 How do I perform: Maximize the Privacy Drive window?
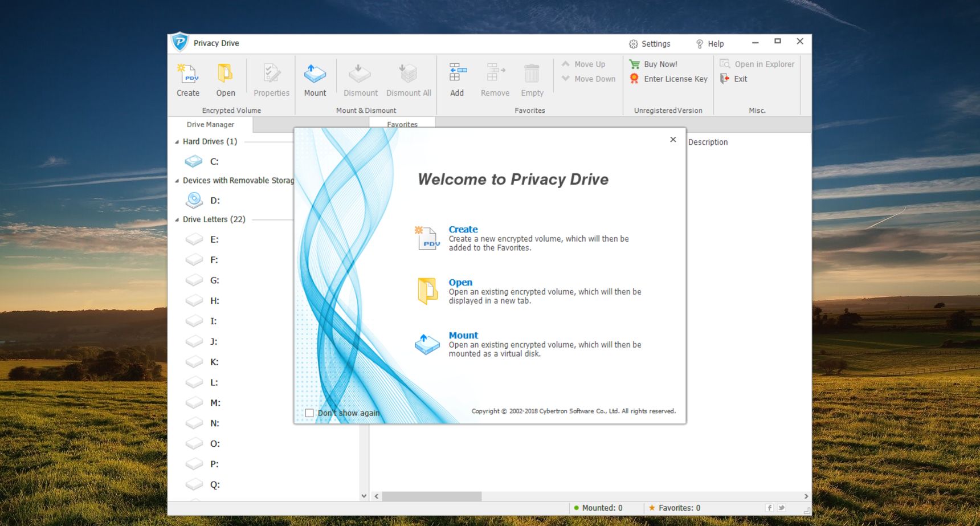tap(777, 42)
